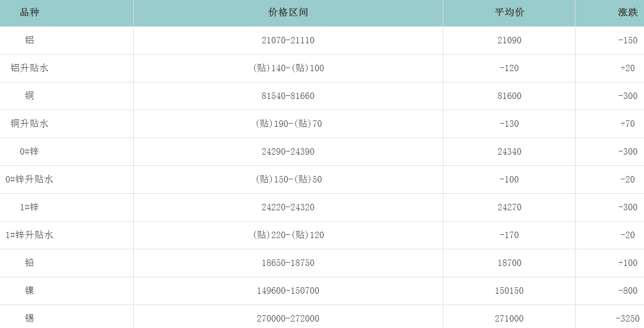Click the 锡 product name

29,318
